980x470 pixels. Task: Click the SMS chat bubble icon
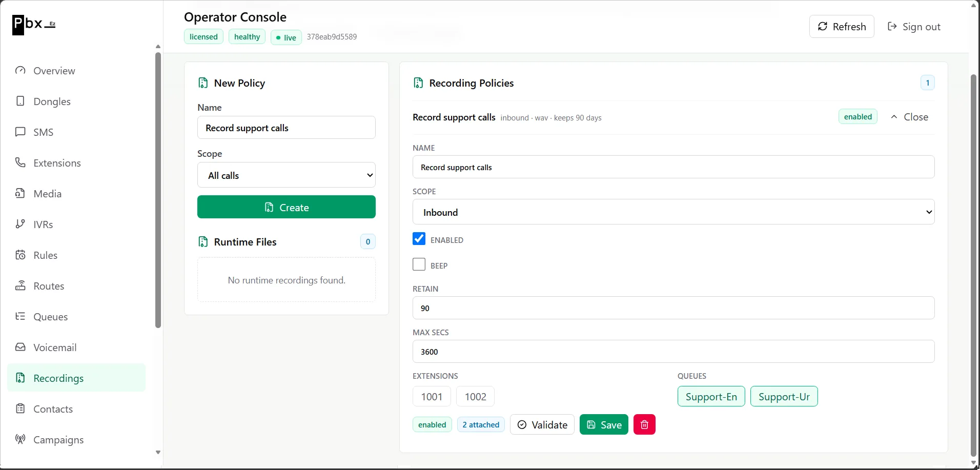[21, 132]
